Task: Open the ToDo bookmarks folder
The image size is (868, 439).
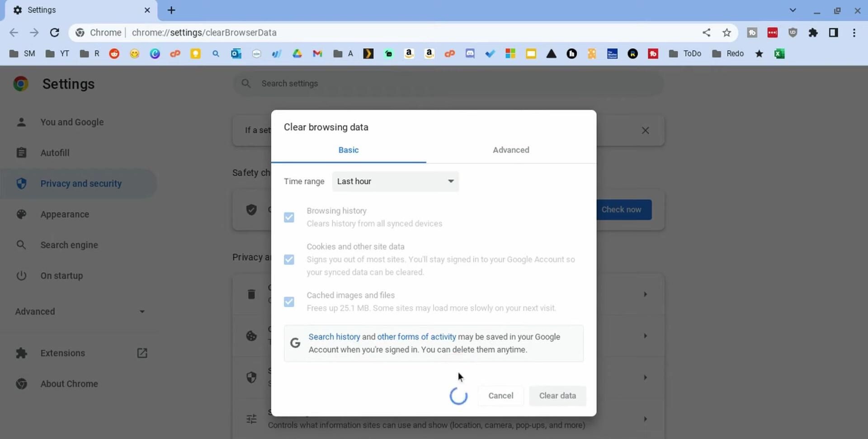Action: point(685,54)
